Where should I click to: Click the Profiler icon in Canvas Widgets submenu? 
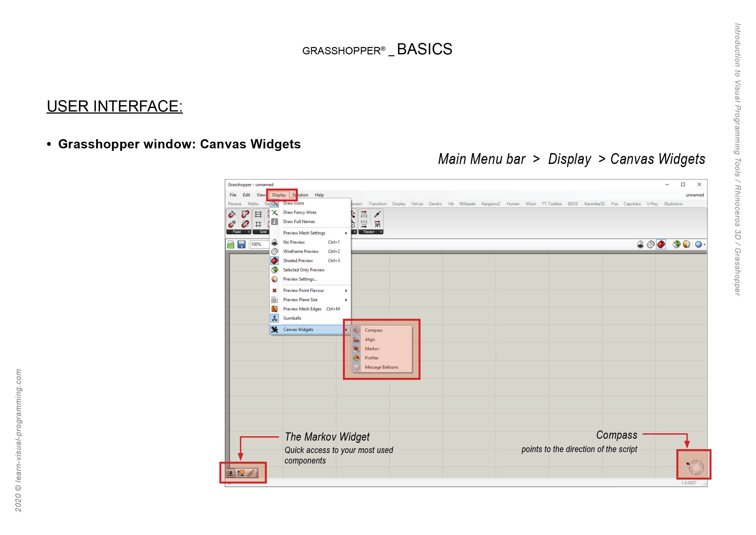pyautogui.click(x=356, y=358)
